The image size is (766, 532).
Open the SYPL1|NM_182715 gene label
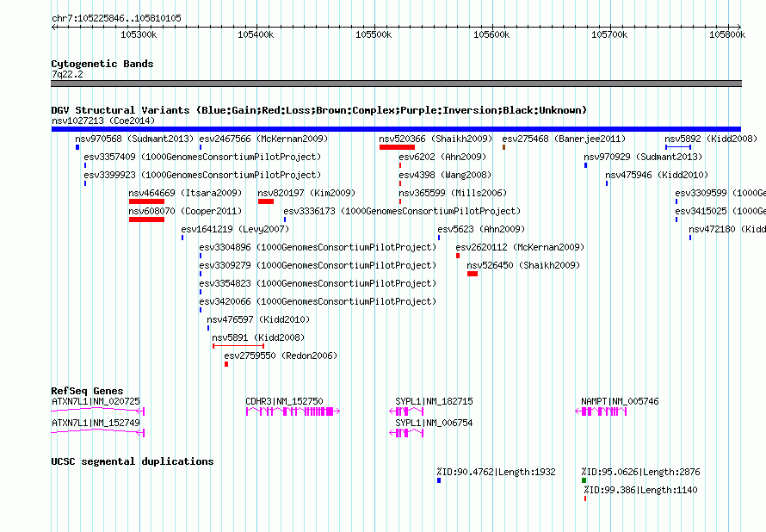click(434, 401)
